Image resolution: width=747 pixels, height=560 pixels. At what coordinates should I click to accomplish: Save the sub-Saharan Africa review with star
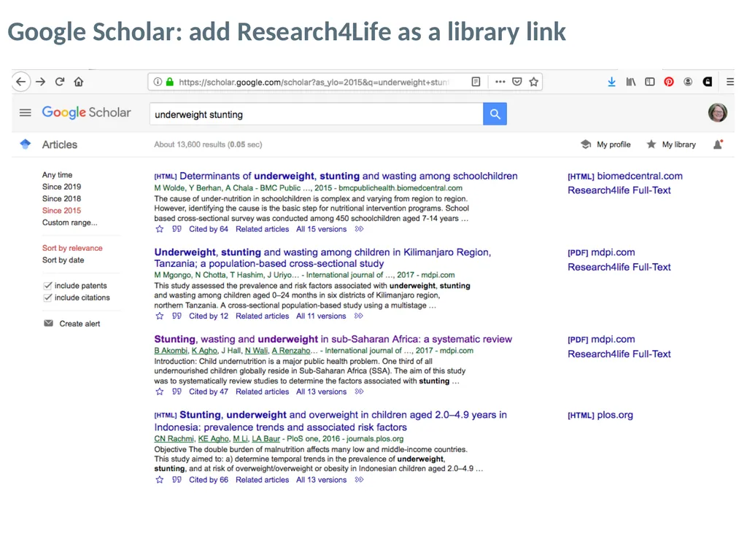pyautogui.click(x=160, y=392)
